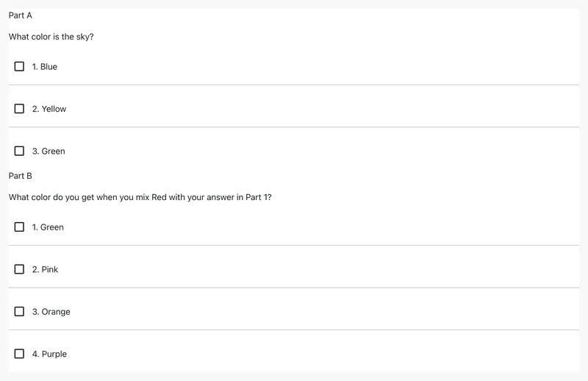Click the 'What color is the sky?' question

coord(51,37)
